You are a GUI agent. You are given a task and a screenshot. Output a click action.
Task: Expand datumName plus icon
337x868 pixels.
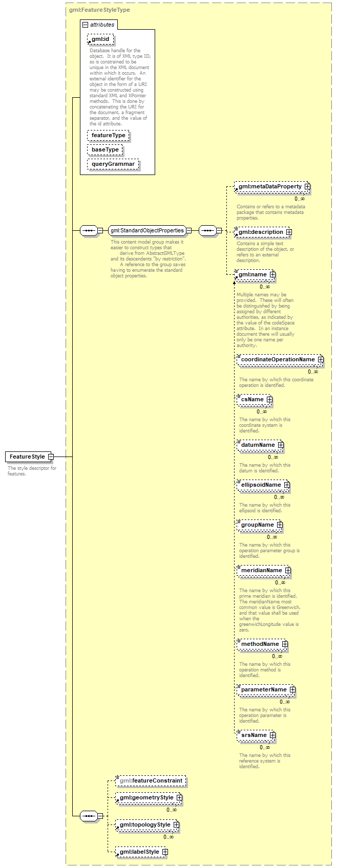tap(281, 445)
